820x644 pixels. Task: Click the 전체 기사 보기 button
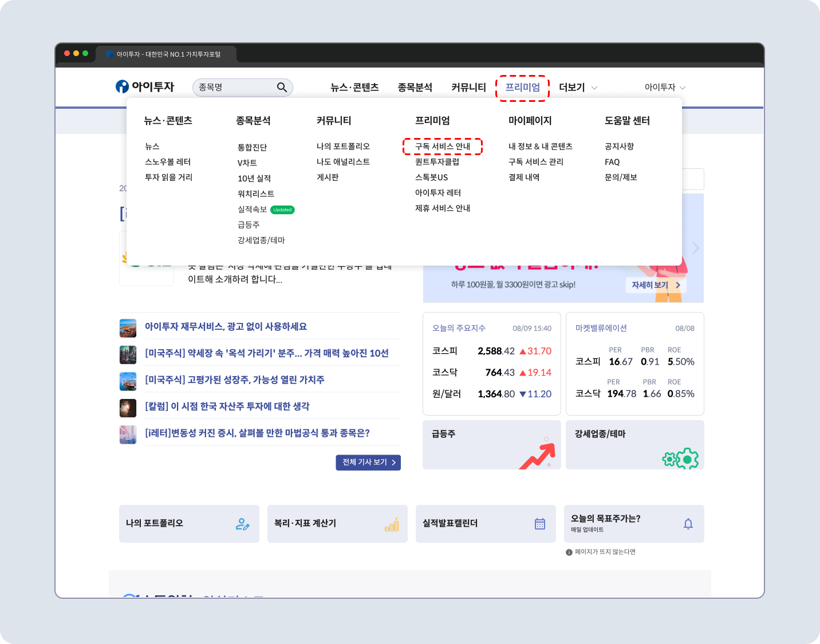(x=368, y=463)
